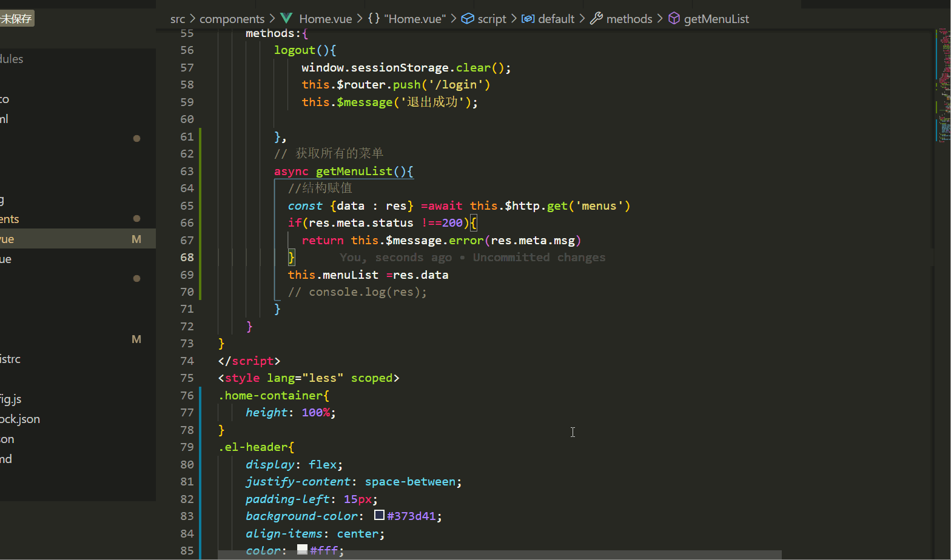
Task: Click the variable icon beside the default breadcrumb
Action: [528, 18]
